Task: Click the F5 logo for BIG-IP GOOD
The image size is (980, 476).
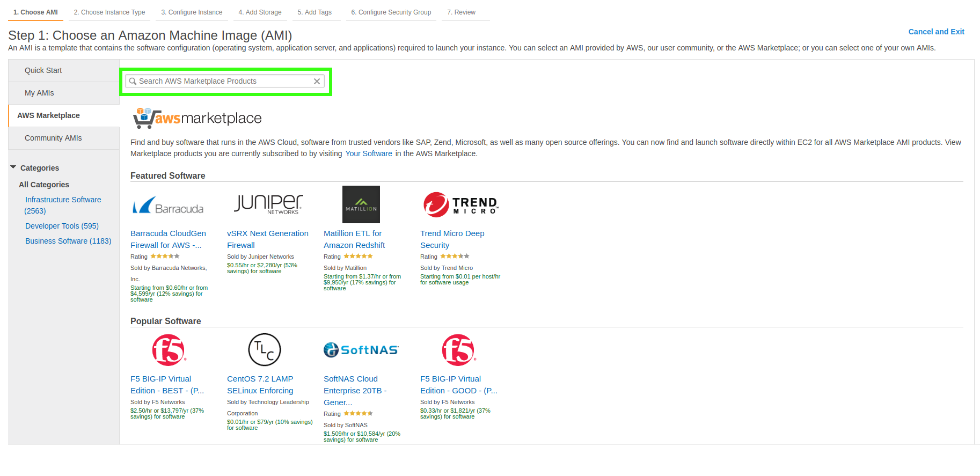Action: [458, 350]
